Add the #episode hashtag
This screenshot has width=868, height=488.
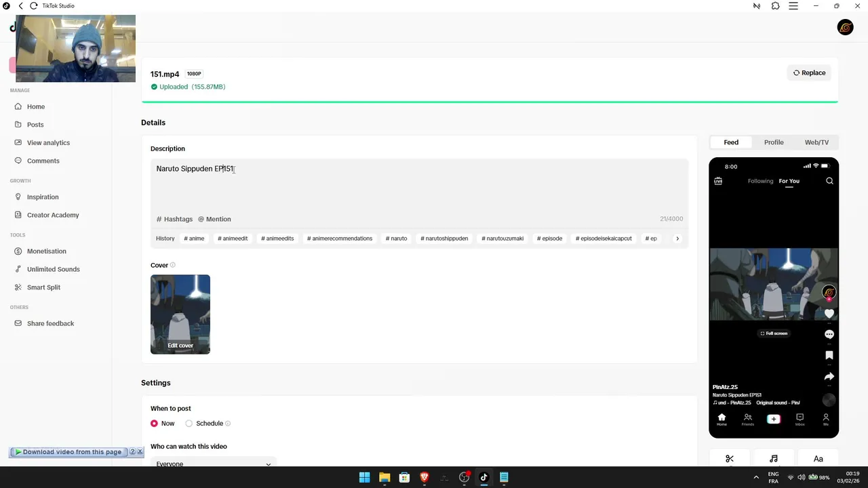pos(550,239)
